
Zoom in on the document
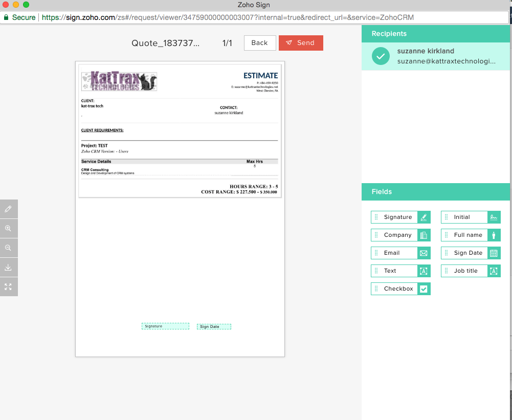[x=9, y=228]
